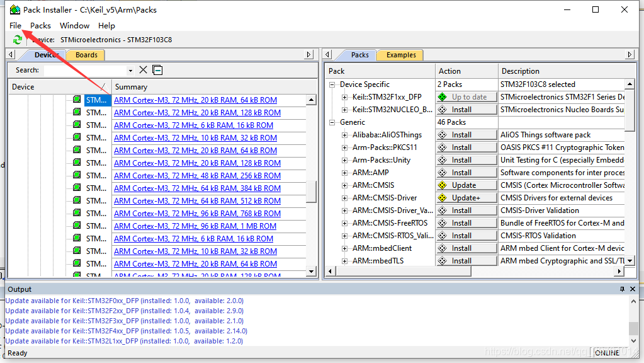The height and width of the screenshot is (363, 644).
Task: Click Update+ for ARM::CMSIS-Driver
Action: [x=466, y=198]
